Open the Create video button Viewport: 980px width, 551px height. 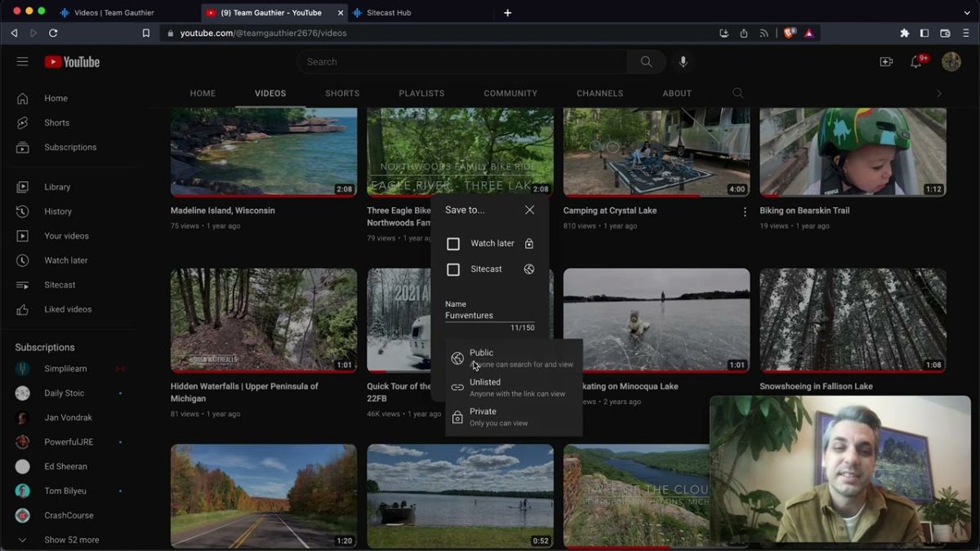(x=886, y=62)
